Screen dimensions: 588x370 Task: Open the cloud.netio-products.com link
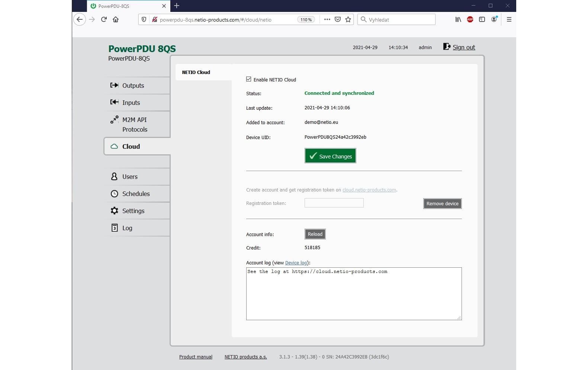[x=369, y=190]
